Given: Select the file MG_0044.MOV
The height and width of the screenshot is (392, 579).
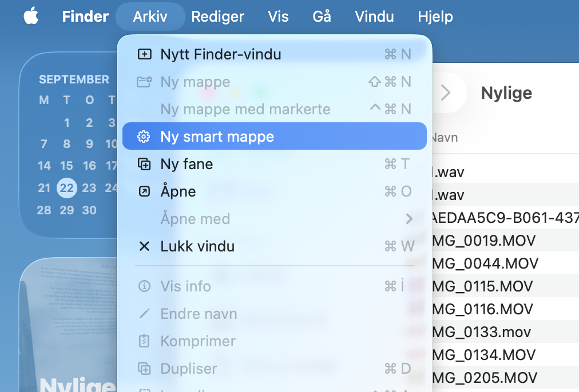Looking at the screenshot, I should coord(485,263).
